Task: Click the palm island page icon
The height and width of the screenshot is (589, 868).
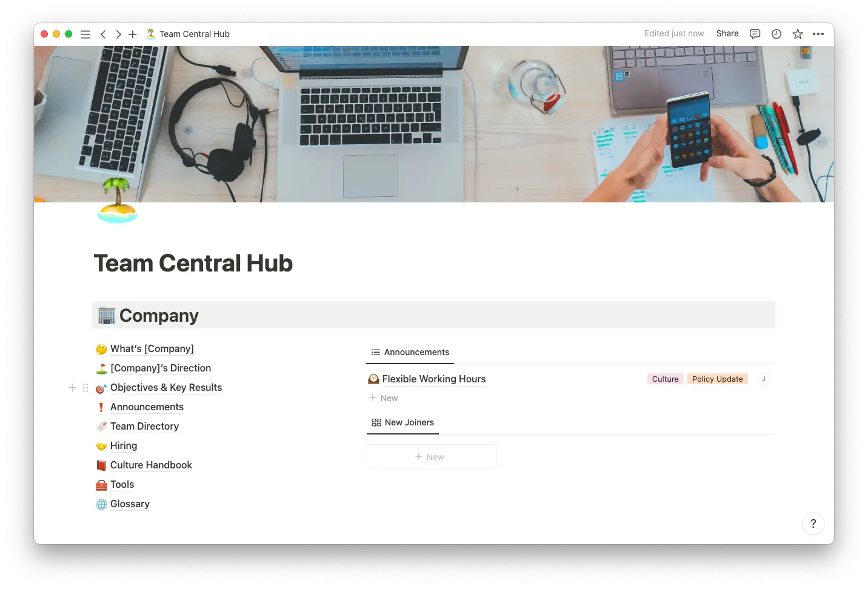Action: point(117,201)
